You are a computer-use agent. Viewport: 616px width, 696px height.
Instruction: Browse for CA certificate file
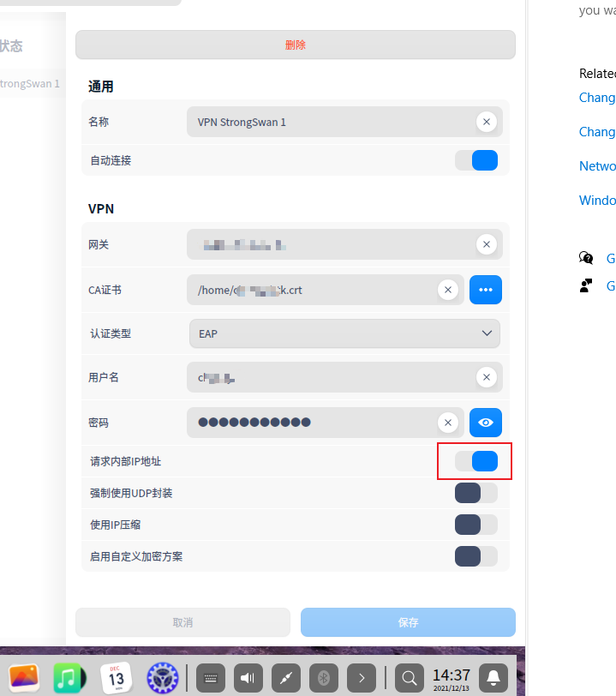click(x=486, y=290)
